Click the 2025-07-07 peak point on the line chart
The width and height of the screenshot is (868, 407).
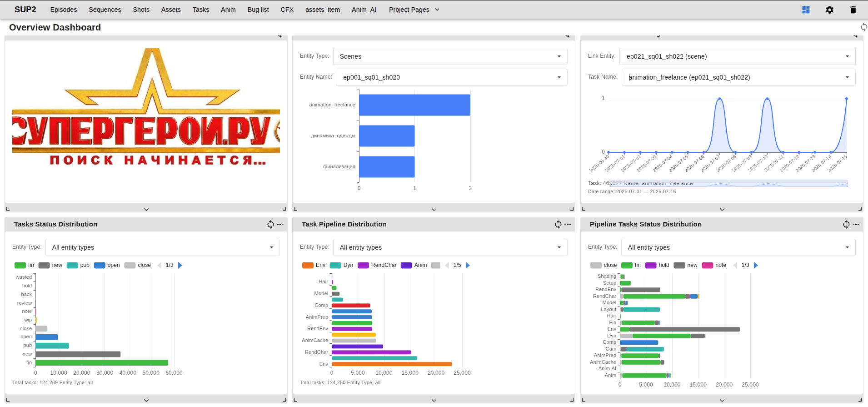pos(719,99)
